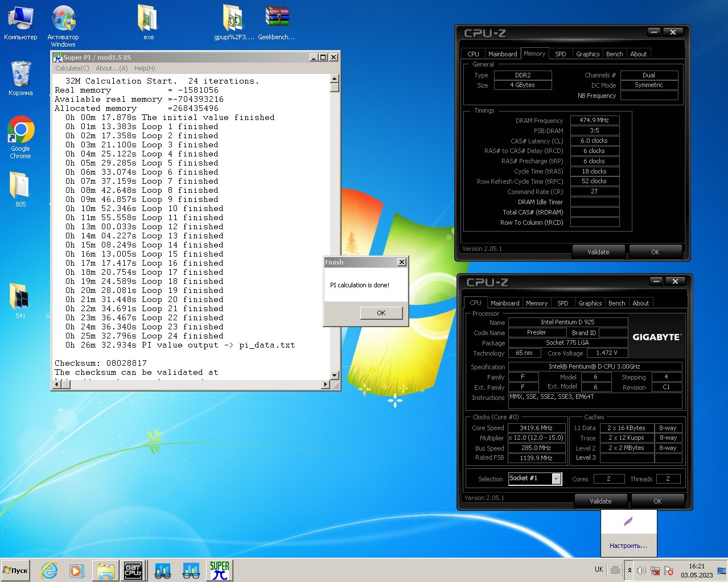728x582 pixels.
Task: Click the show desktop button
Action: coord(723,570)
